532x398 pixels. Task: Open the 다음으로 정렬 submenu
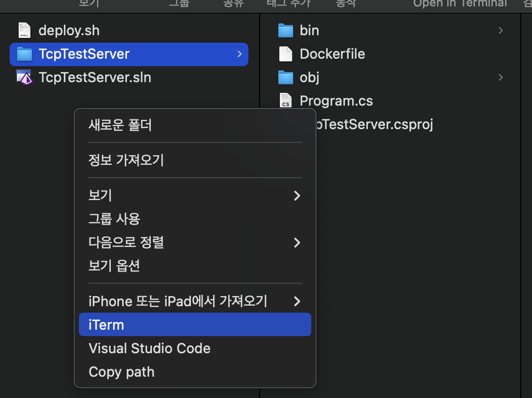195,242
